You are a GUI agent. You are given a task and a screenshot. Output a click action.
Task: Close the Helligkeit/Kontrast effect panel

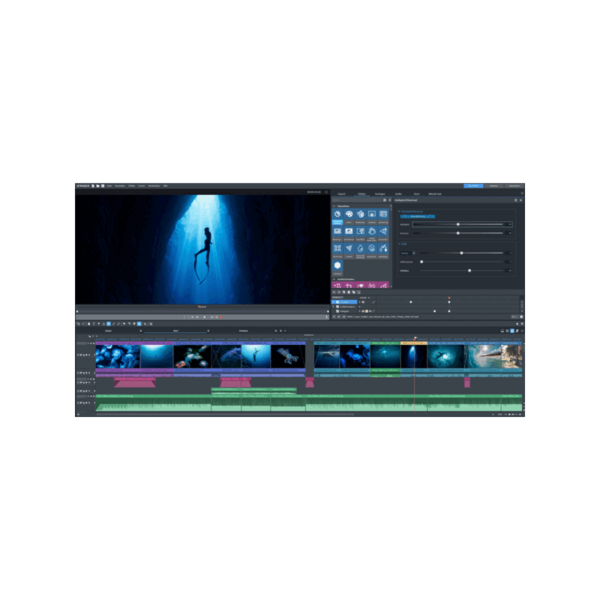tap(520, 200)
